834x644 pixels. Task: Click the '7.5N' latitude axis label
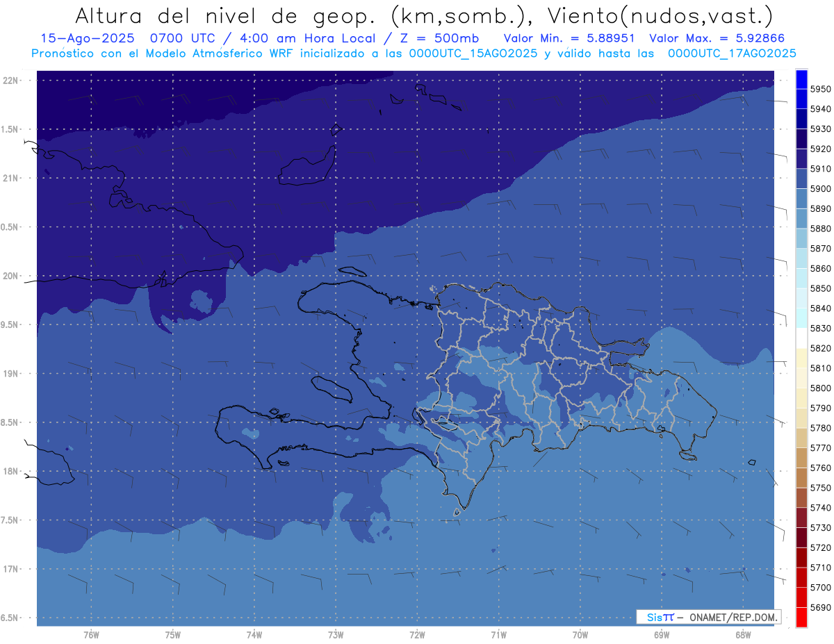point(10,520)
